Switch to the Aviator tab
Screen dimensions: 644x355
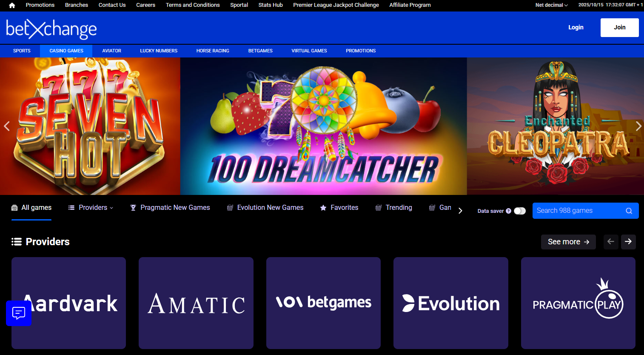coord(111,51)
